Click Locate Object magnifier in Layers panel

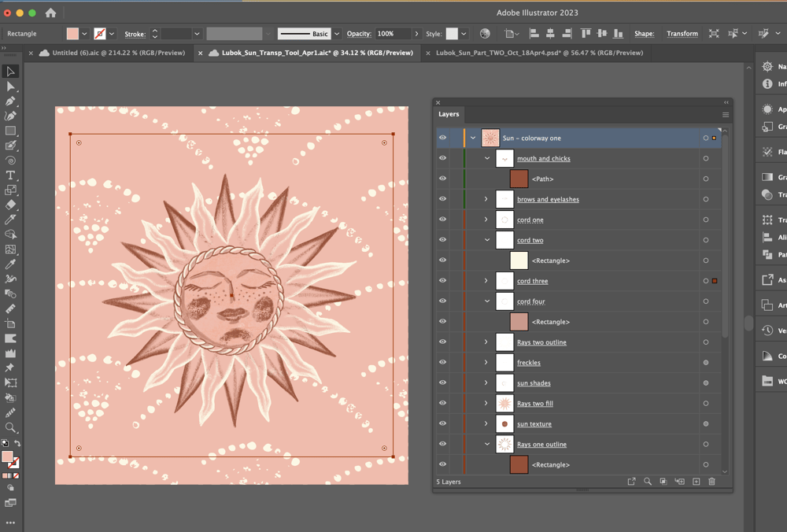coord(648,482)
